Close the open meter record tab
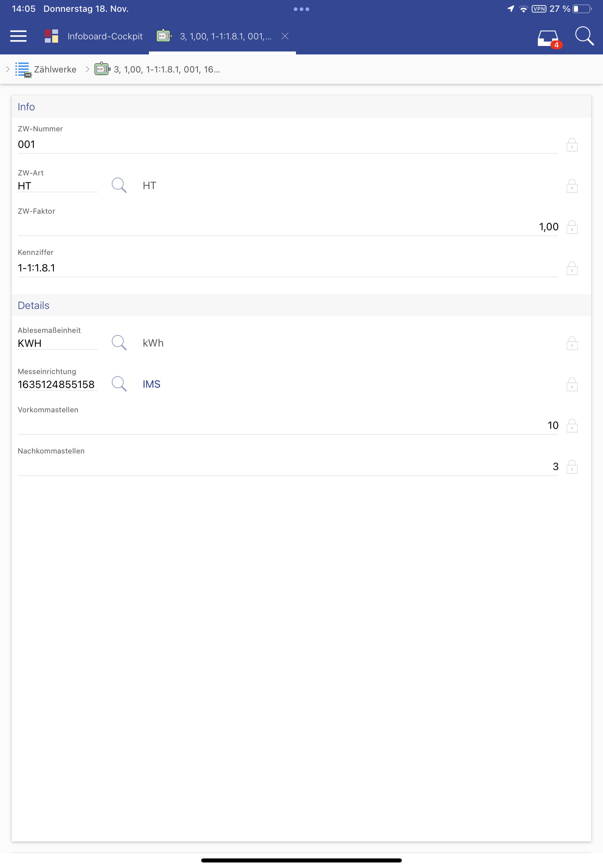 coord(285,36)
